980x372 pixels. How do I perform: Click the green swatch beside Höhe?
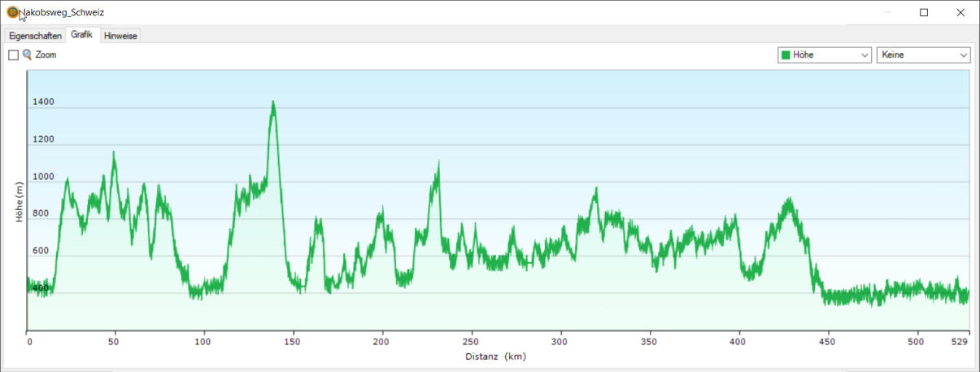point(786,55)
